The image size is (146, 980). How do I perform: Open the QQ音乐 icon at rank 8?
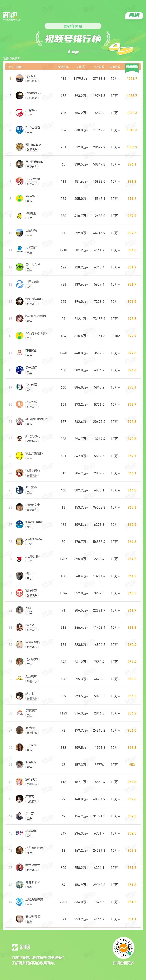(19, 199)
